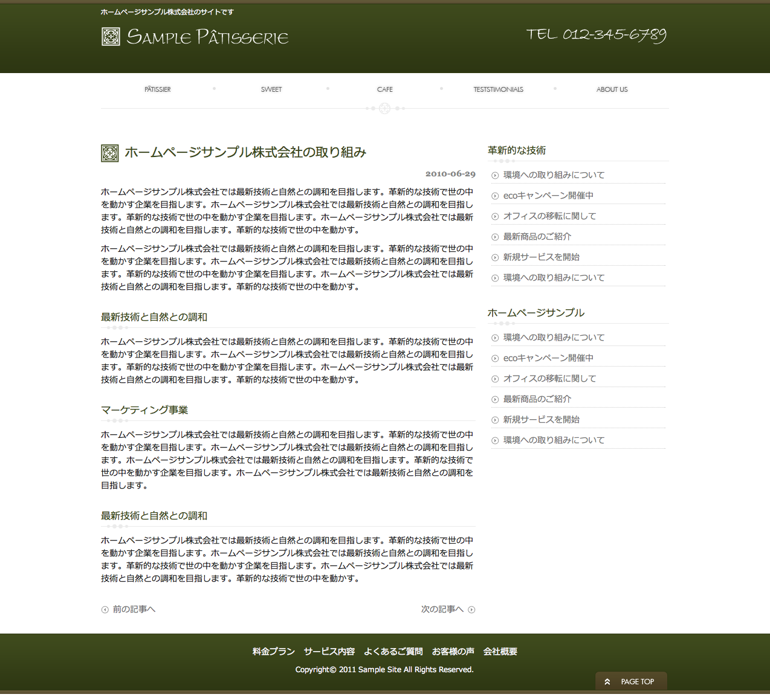The width and height of the screenshot is (770, 700).
Task: Open the よくあるご質問 footer link
Action: point(393,652)
